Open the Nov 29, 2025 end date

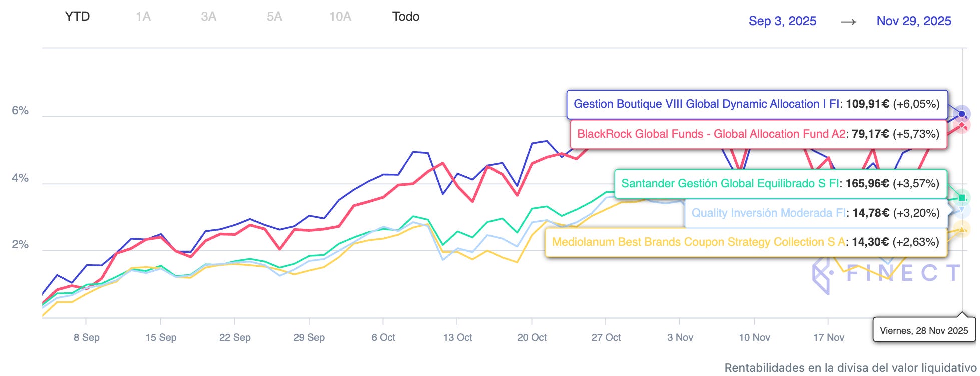(x=914, y=21)
